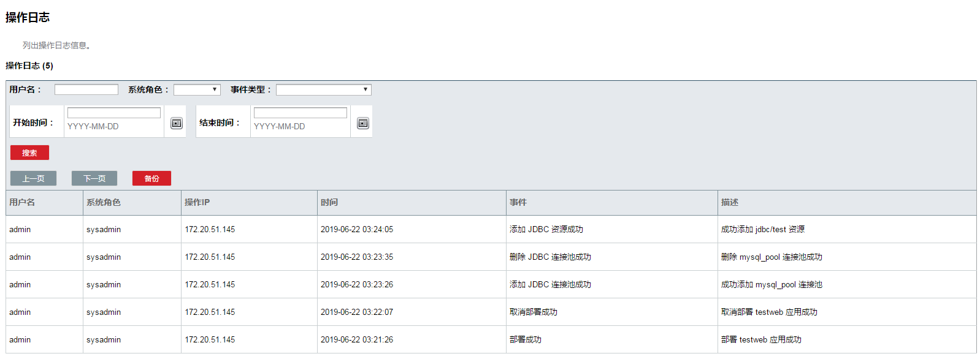Click the red 备份 backup button
The image size is (980, 359).
point(151,178)
